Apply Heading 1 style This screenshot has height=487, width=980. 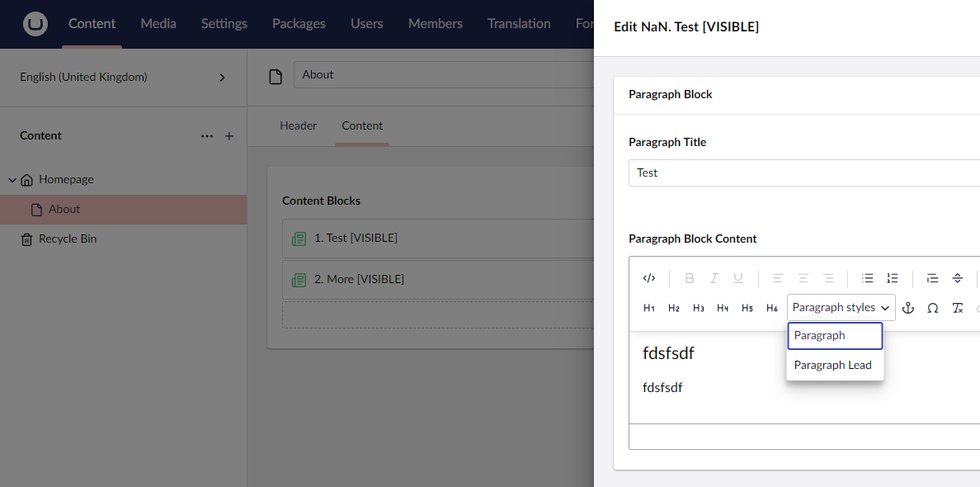coord(649,307)
